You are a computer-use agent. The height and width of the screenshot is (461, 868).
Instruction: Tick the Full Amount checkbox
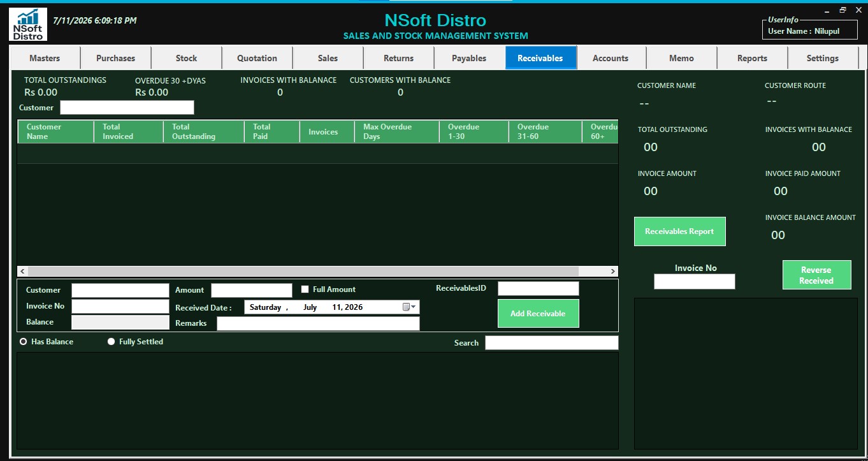[305, 289]
